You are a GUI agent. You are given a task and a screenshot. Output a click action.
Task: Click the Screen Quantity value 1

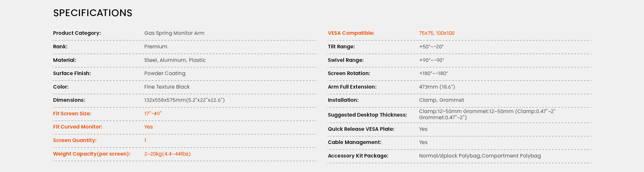(x=145, y=140)
